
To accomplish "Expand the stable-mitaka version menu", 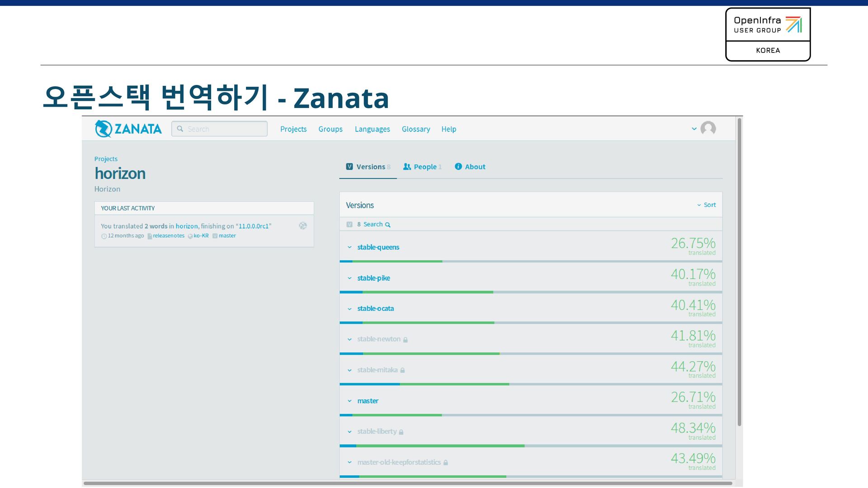I will point(349,371).
